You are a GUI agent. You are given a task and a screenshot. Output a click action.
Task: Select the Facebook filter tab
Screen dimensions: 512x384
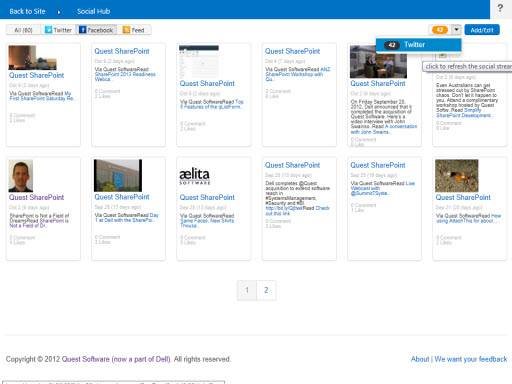96,30
